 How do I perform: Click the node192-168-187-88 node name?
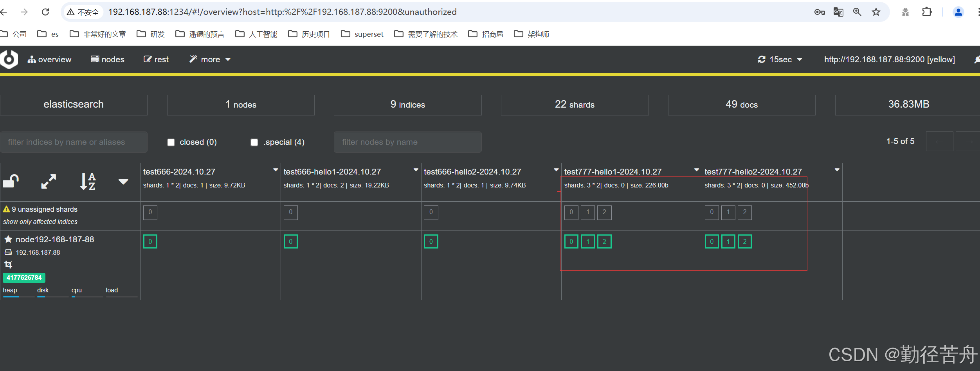[x=55, y=239]
